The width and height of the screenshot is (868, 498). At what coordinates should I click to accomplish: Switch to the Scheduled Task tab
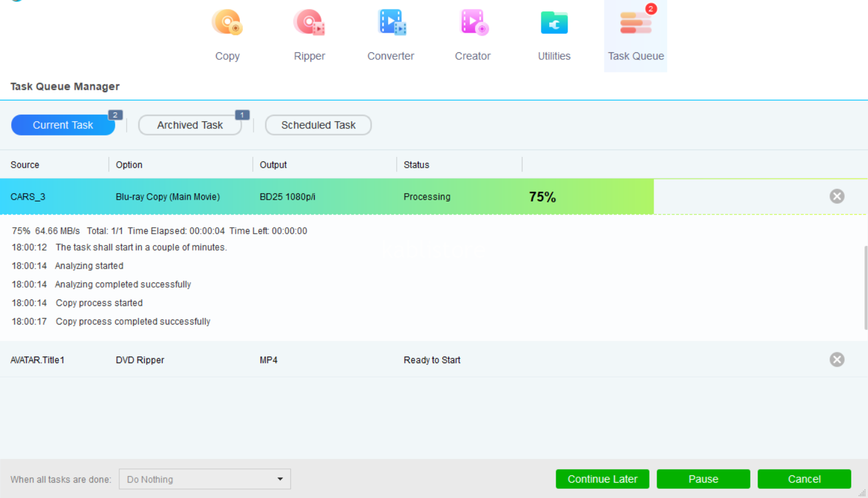318,125
